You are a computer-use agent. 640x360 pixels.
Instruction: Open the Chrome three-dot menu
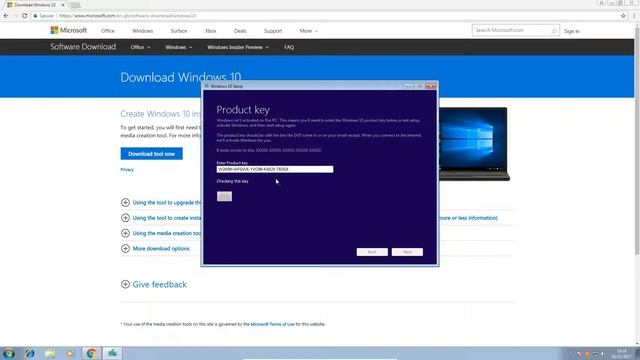pos(634,16)
